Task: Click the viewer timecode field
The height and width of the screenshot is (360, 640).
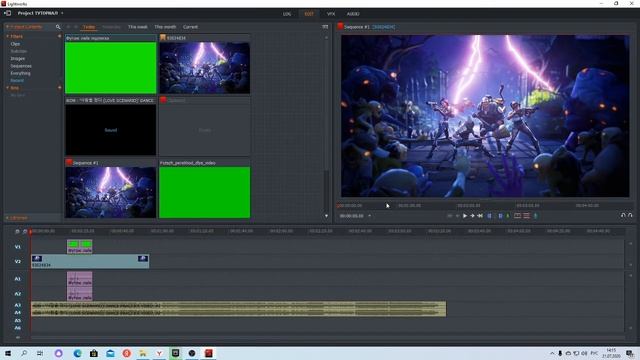Action: [x=351, y=216]
